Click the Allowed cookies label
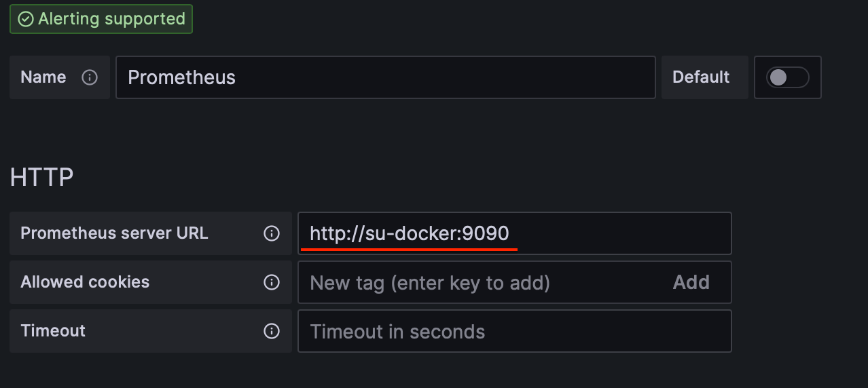The width and height of the screenshot is (868, 388). tap(85, 282)
